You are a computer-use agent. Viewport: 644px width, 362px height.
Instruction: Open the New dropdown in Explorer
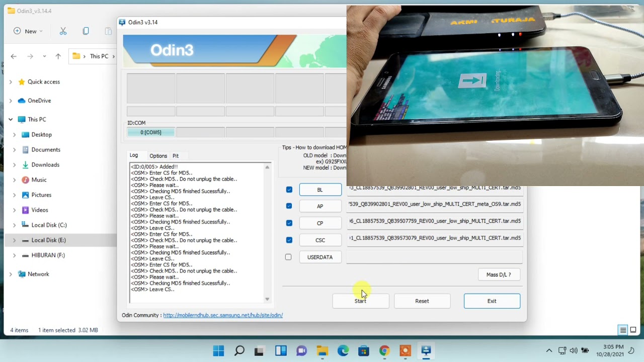(28, 31)
